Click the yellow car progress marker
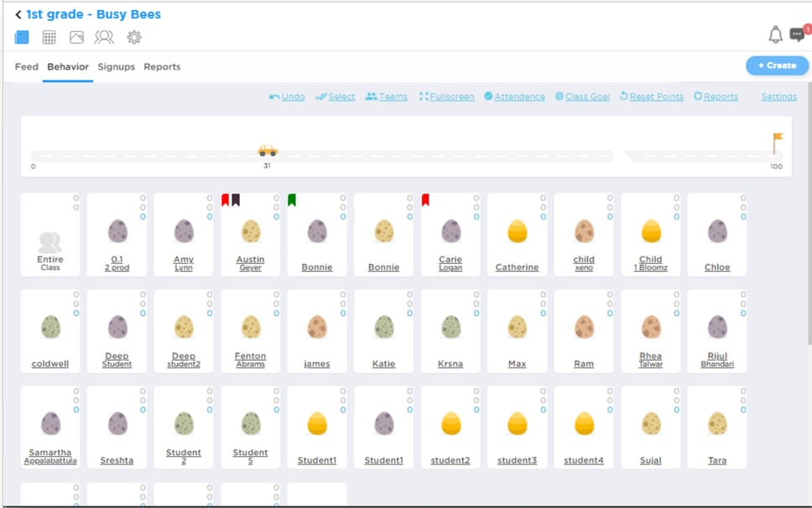 pos(268,151)
